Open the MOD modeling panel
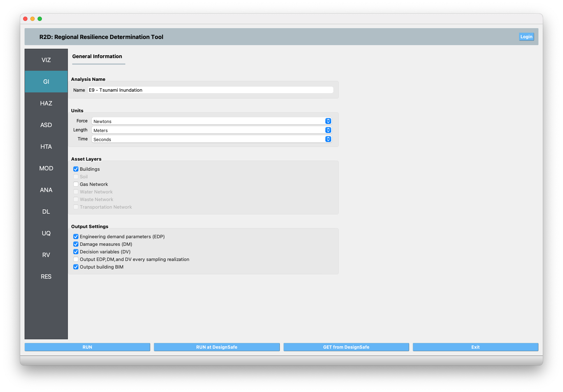Screen dimensions: 563x392 pos(46,168)
